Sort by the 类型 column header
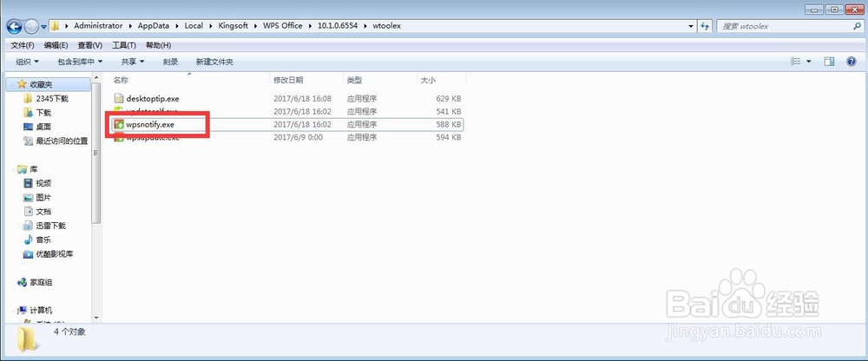 [x=354, y=81]
